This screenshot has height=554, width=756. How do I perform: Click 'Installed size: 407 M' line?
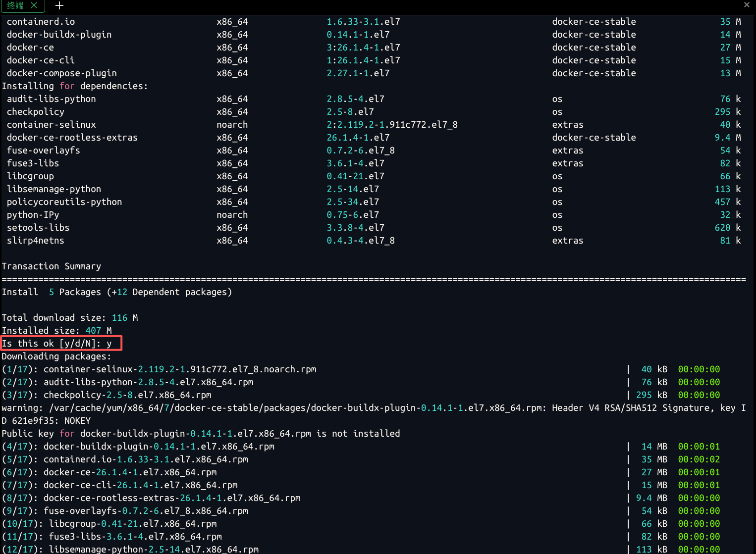tap(56, 331)
